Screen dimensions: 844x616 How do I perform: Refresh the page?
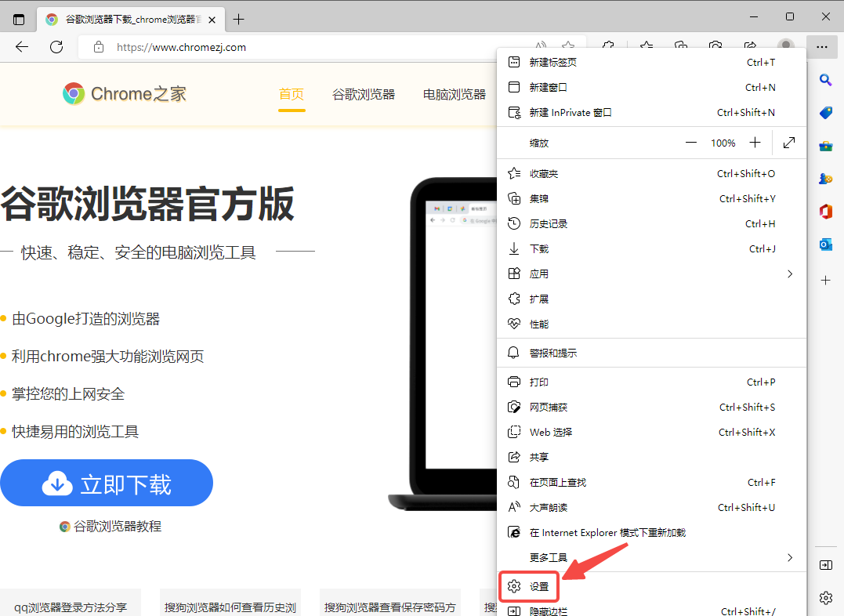click(x=56, y=47)
